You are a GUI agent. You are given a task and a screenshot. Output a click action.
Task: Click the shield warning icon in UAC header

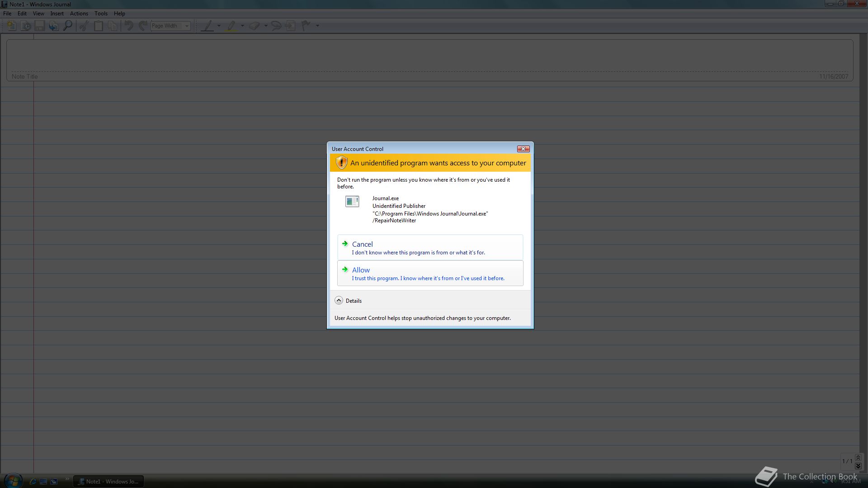tap(342, 163)
